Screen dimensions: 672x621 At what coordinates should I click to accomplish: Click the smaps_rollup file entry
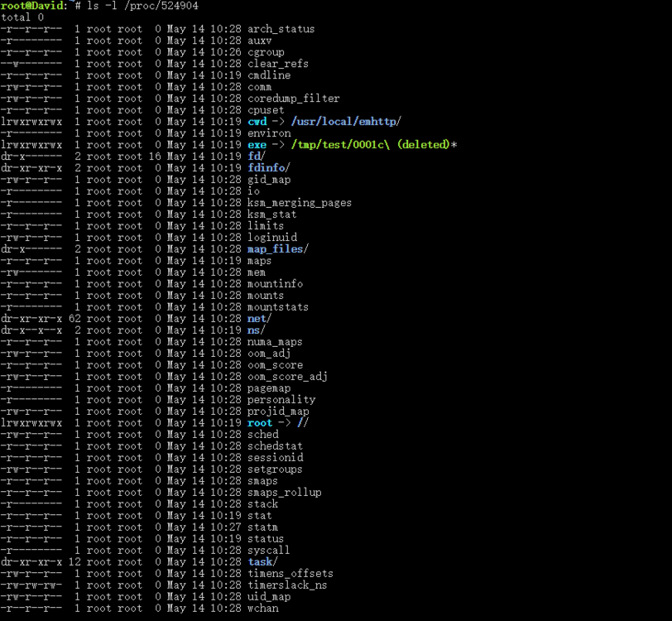pos(284,493)
